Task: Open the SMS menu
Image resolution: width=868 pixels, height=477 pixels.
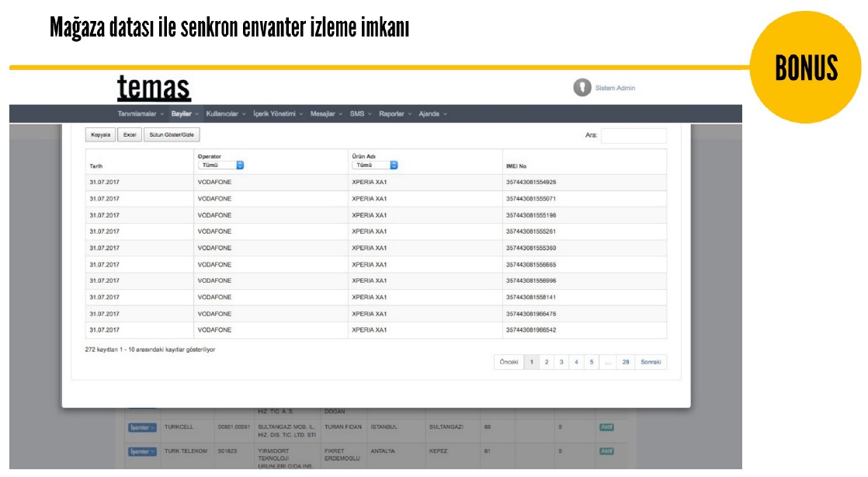Action: pos(360,113)
